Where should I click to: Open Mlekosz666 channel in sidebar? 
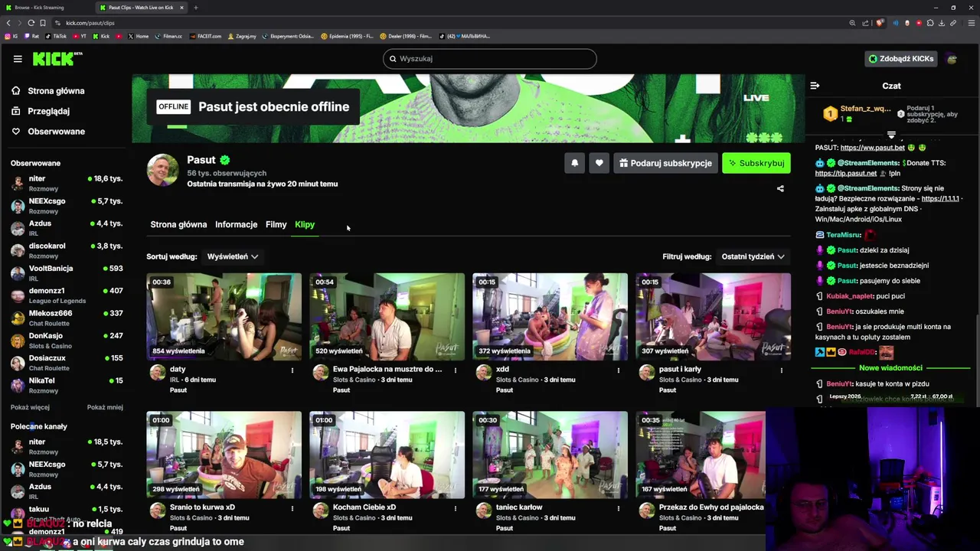tap(67, 318)
